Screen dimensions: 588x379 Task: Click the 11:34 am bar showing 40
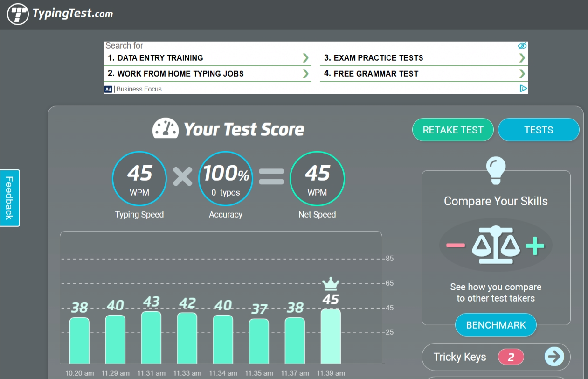(223, 339)
